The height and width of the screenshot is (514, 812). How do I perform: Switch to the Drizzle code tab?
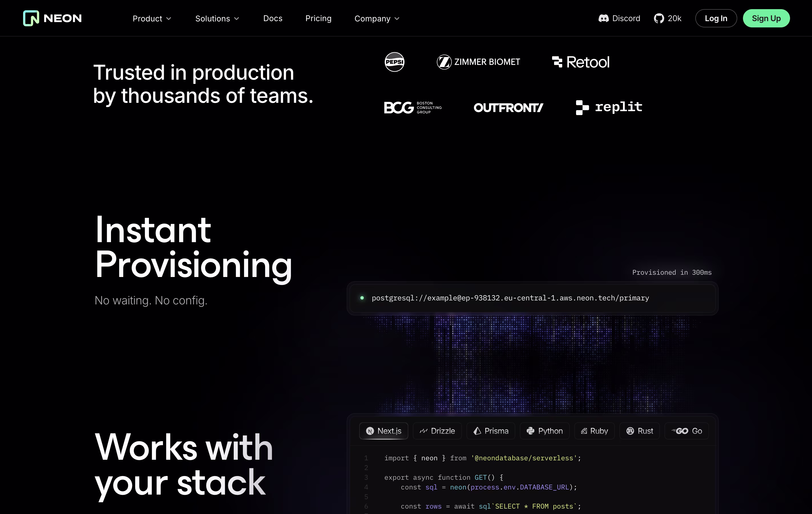pyautogui.click(x=437, y=431)
